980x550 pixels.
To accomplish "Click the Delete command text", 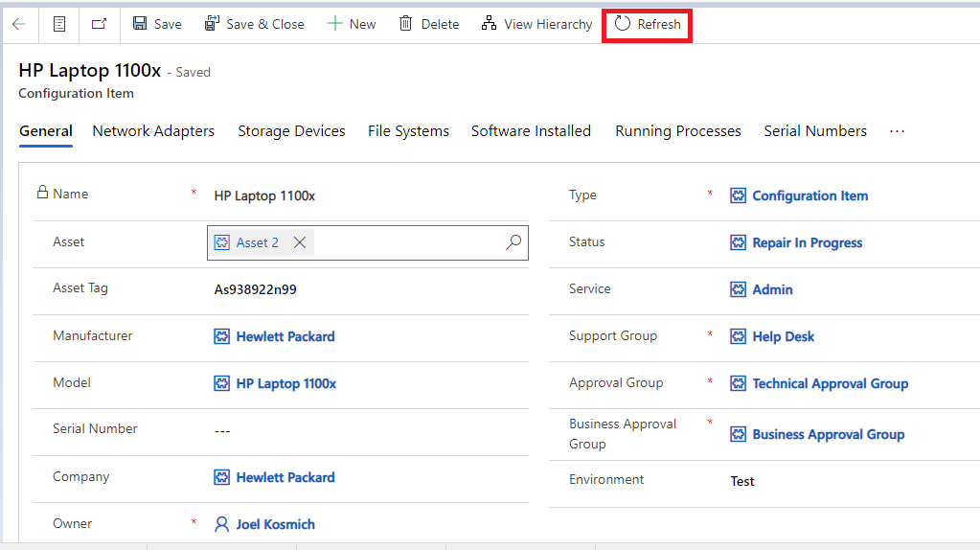I will pyautogui.click(x=440, y=24).
